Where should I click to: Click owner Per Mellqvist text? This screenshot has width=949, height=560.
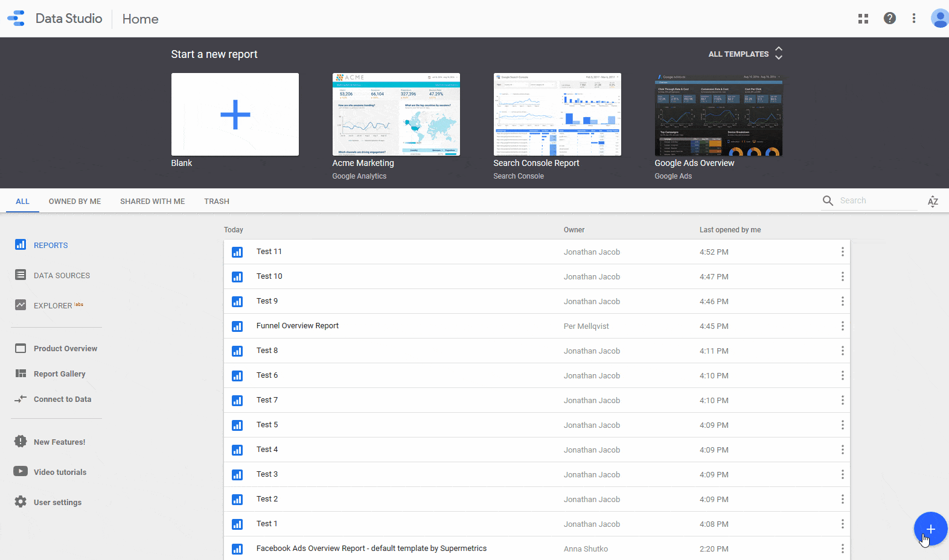[x=586, y=326]
